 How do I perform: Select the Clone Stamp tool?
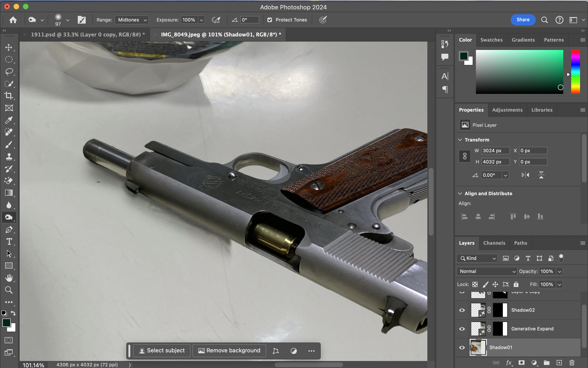pyautogui.click(x=9, y=156)
